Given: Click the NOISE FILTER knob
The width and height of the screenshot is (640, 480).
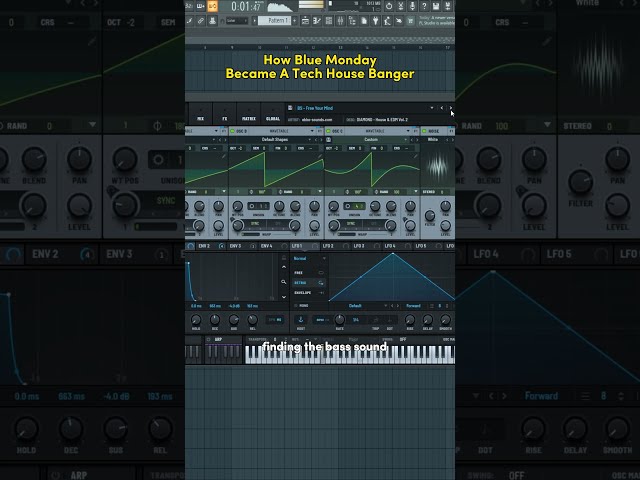Looking at the screenshot, I should [x=430, y=215].
